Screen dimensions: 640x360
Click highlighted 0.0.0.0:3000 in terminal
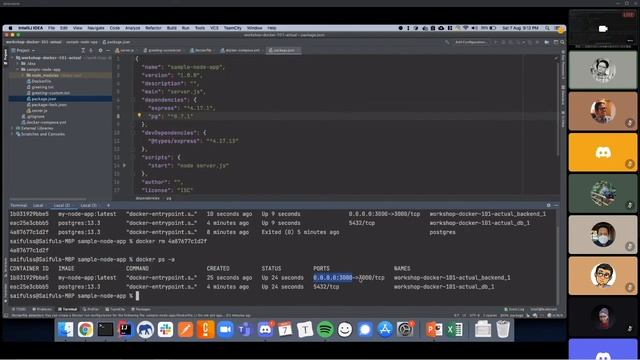pos(333,278)
